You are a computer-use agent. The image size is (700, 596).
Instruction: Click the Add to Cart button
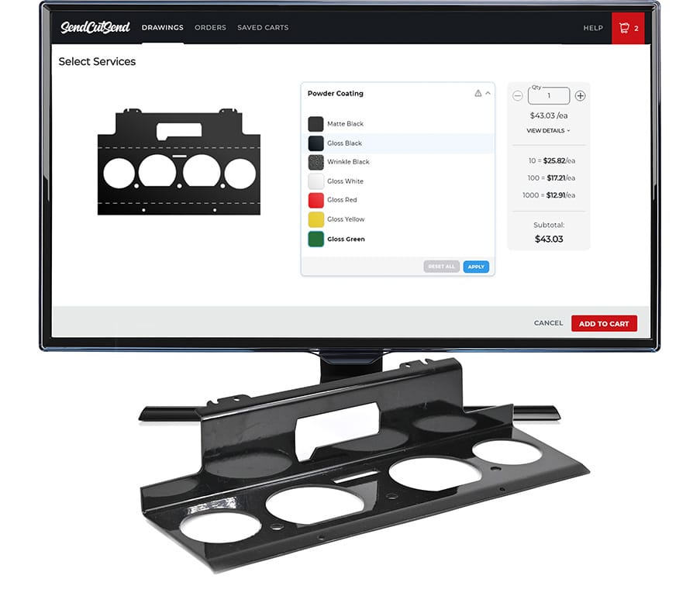click(604, 323)
